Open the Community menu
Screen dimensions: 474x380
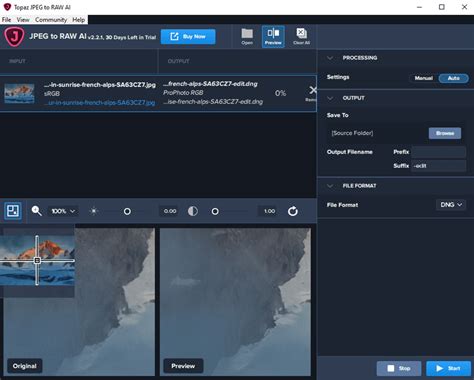pyautogui.click(x=51, y=20)
